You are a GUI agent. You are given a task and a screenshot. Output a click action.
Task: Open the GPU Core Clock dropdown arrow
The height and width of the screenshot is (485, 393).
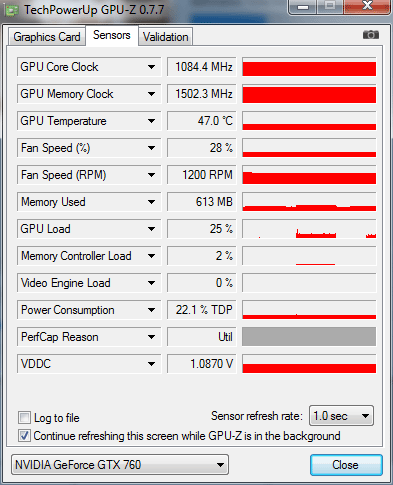pyautogui.click(x=151, y=67)
